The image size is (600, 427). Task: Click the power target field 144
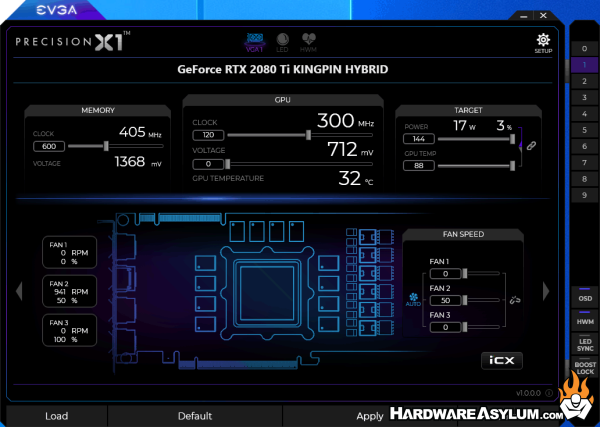coord(419,139)
